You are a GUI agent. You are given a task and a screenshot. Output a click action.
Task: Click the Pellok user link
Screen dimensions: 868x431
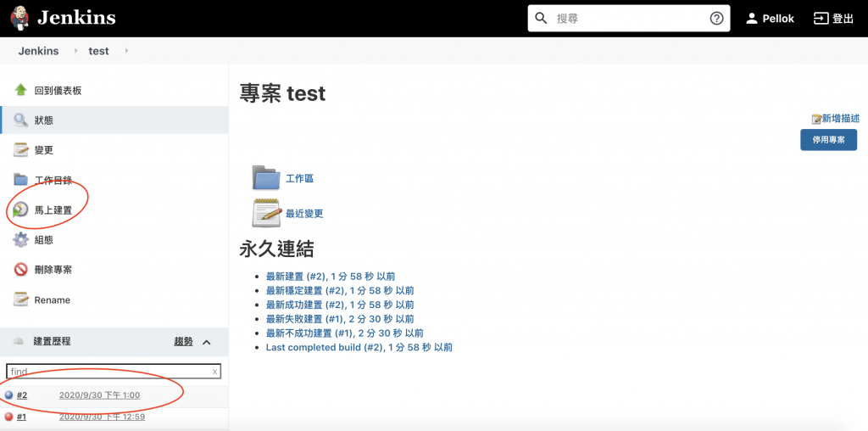point(778,19)
